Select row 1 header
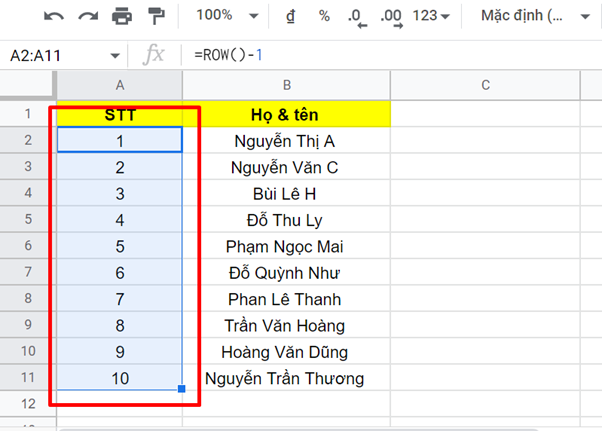This screenshot has height=431, width=602. click(28, 114)
